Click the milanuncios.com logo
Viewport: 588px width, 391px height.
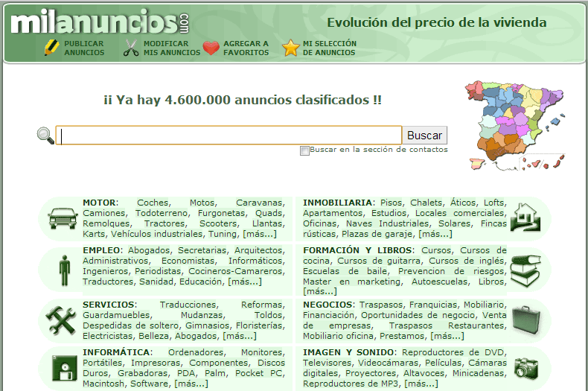coord(100,22)
